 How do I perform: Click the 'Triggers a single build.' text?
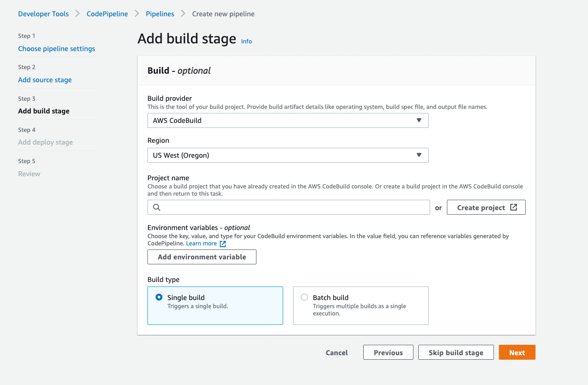click(x=198, y=306)
